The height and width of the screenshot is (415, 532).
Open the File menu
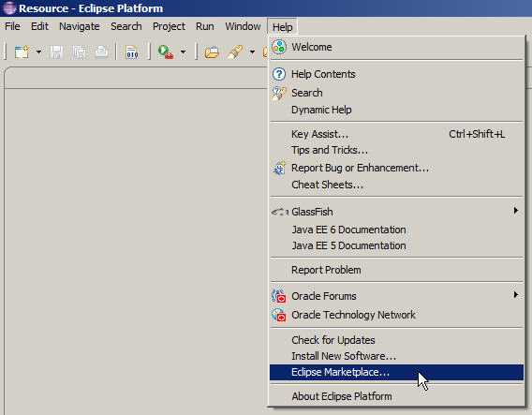(12, 26)
